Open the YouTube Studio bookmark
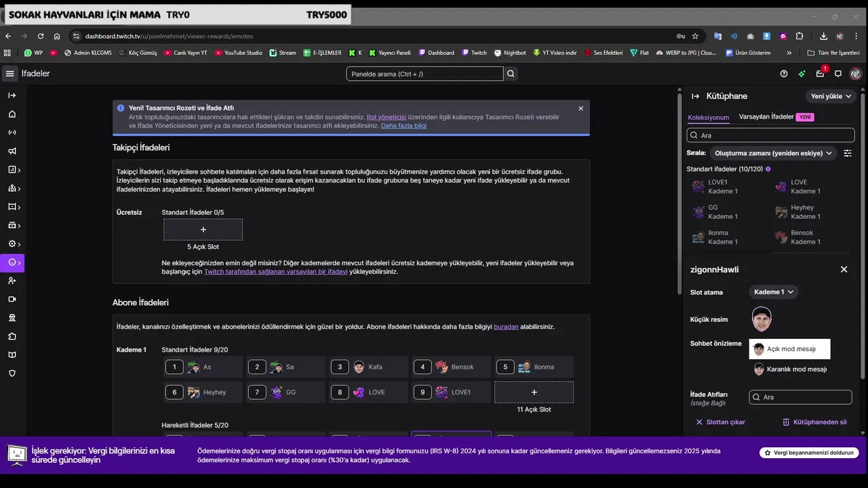Viewport: 868px width, 488px height. (x=238, y=52)
